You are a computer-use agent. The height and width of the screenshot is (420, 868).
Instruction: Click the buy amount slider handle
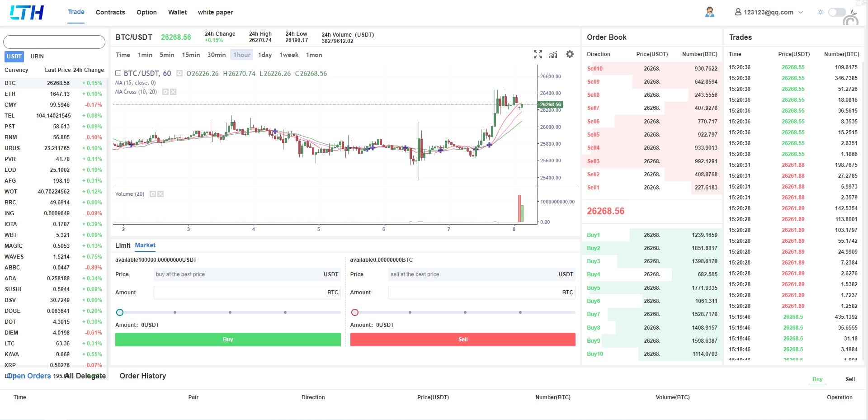point(120,312)
